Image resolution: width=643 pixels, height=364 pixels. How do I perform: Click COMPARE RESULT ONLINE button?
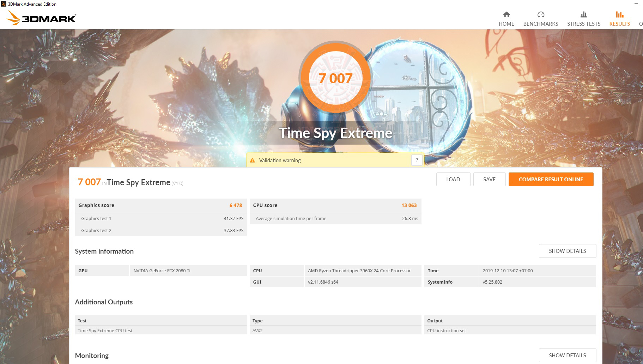[x=551, y=179]
